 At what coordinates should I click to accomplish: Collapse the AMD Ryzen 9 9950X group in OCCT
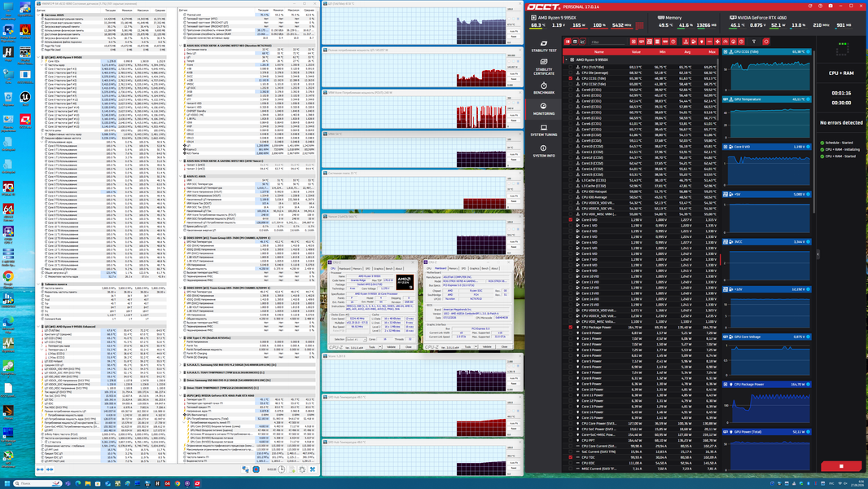pos(566,59)
